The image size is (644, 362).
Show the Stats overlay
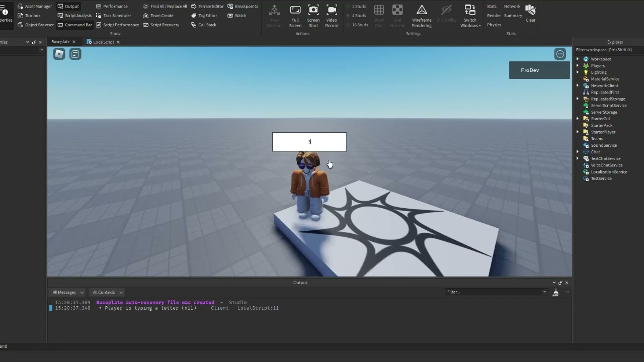pyautogui.click(x=492, y=7)
